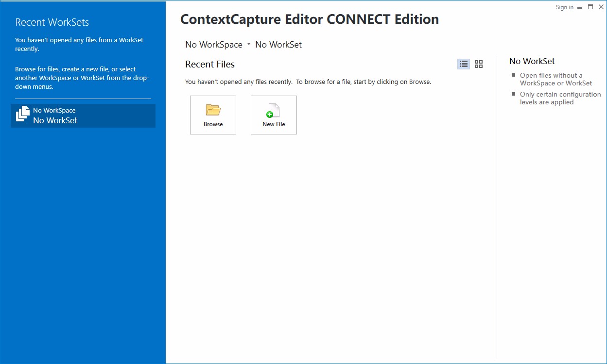The height and width of the screenshot is (364, 607).
Task: Select the yellow folder icon in the Browse tile
Action: click(213, 110)
